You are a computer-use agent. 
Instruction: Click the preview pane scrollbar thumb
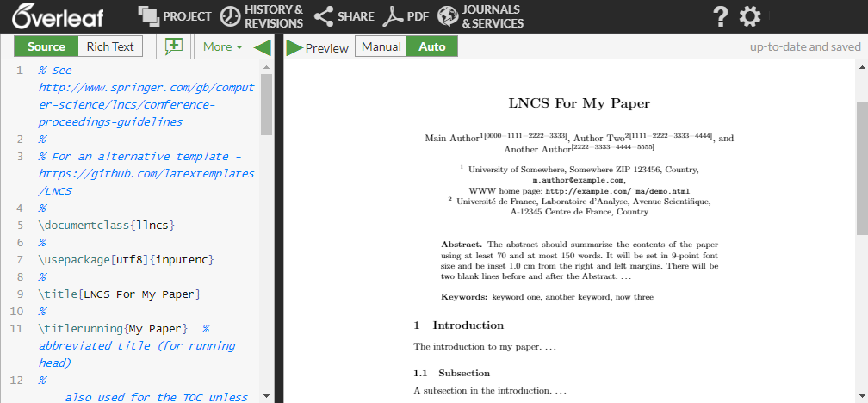(x=863, y=168)
